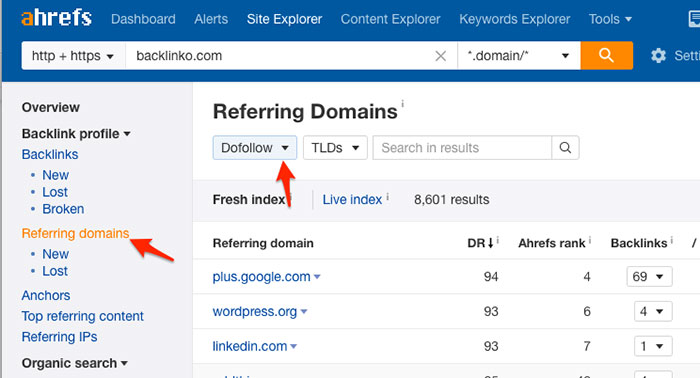The image size is (700, 378).
Task: Sort by Backlinks column header
Action: (639, 243)
